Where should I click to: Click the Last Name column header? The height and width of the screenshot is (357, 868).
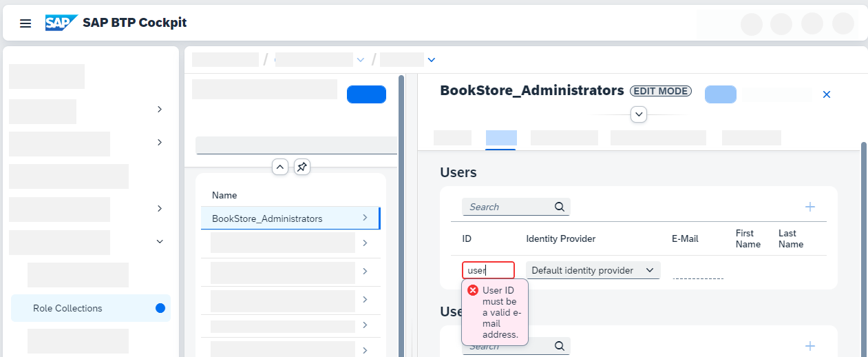tap(791, 238)
